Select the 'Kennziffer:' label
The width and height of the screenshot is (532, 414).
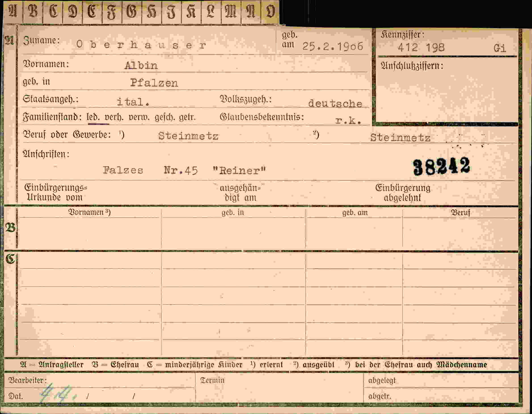[402, 35]
